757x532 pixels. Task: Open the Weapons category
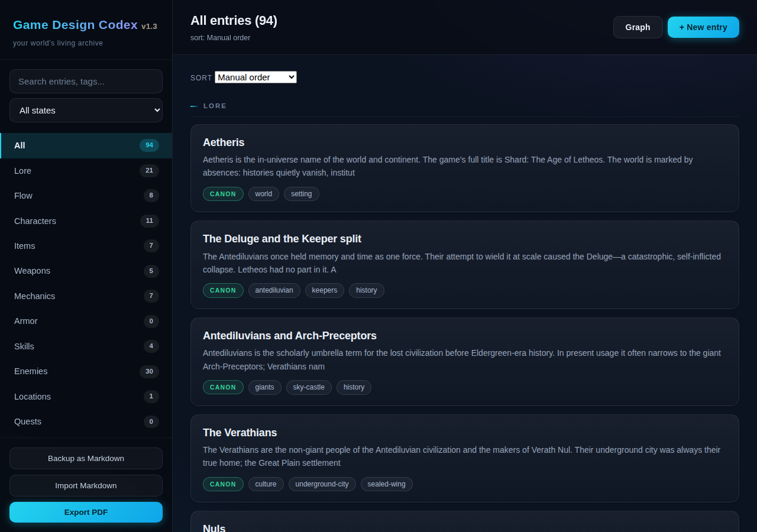tap(86, 271)
